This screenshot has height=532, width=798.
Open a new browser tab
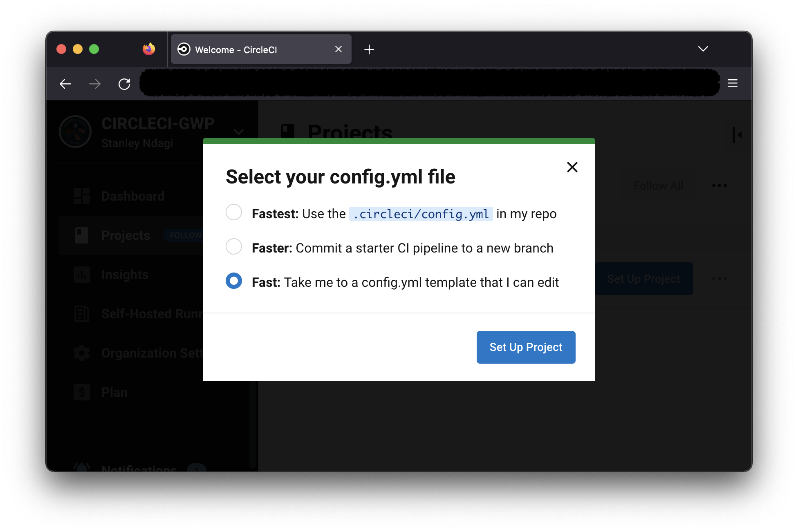pyautogui.click(x=369, y=49)
